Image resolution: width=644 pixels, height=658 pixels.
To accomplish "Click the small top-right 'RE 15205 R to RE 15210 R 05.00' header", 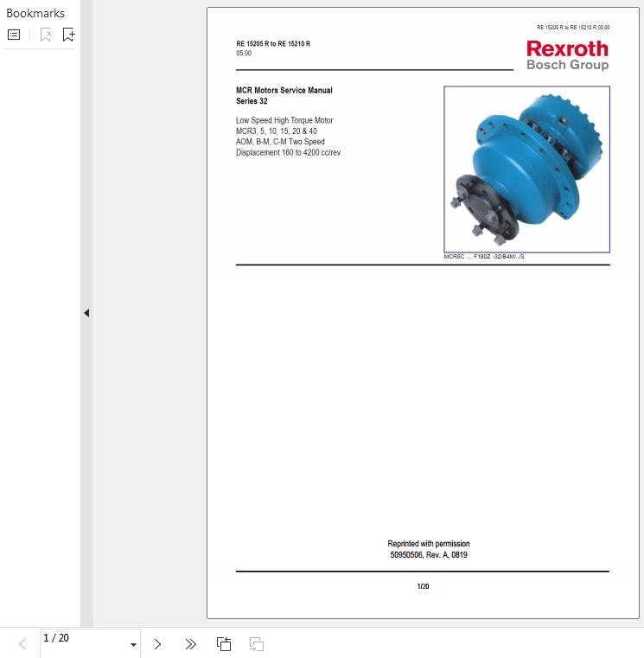I will click(x=573, y=28).
